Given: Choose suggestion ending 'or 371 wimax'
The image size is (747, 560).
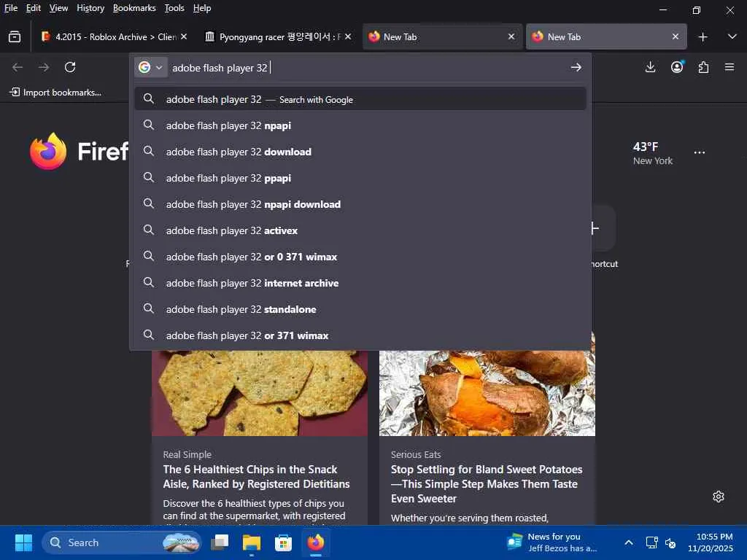Looking at the screenshot, I should coord(360,335).
